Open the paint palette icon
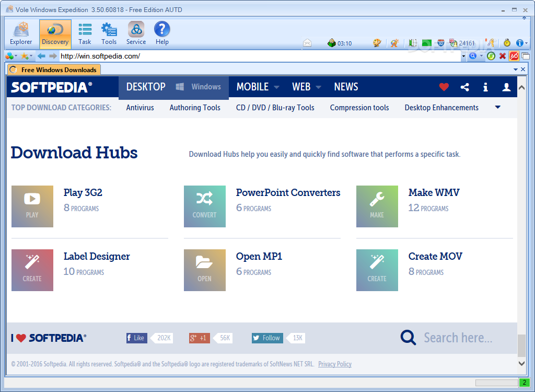 click(377, 43)
